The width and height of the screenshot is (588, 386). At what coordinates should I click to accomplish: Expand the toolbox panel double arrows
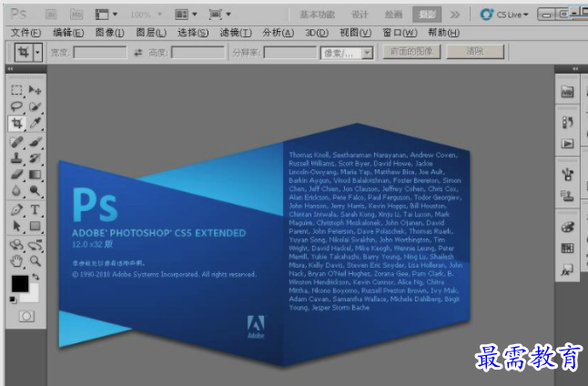pos(10,68)
